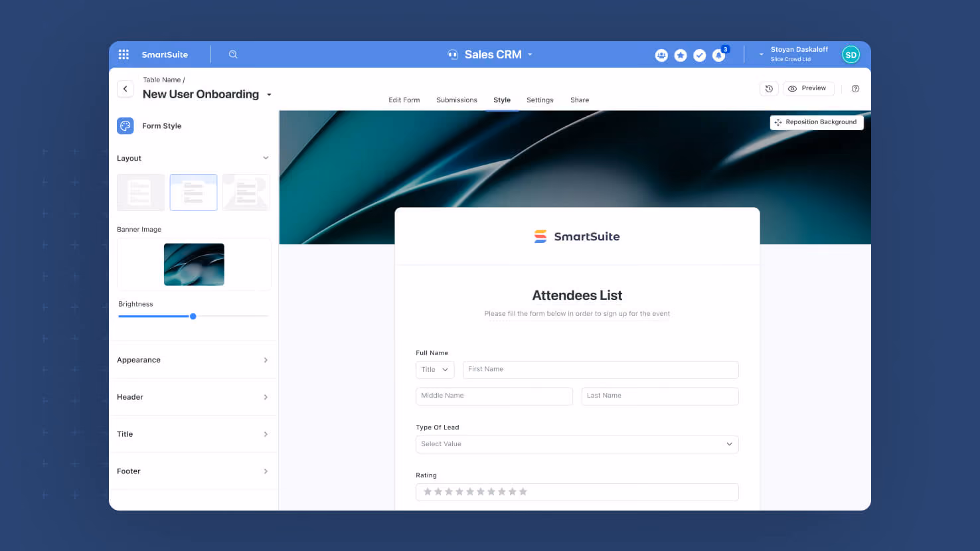Screen dimensions: 980x551
Task: Open the New User Onboarding dropdown
Action: point(269,95)
